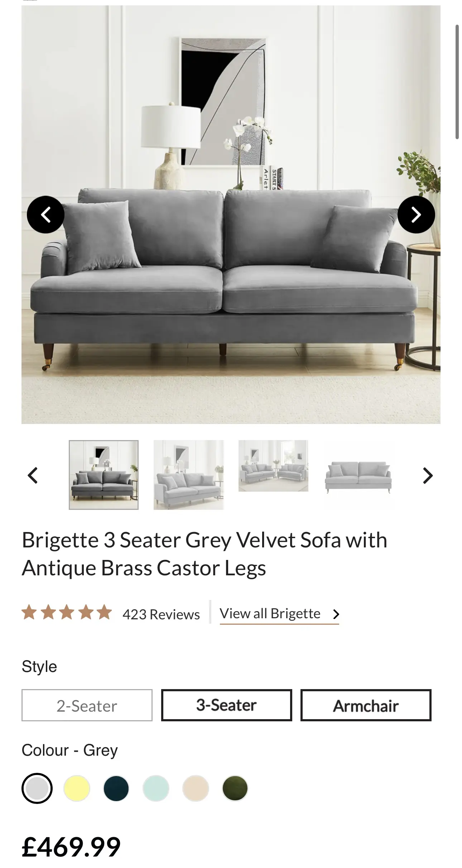This screenshot has height=868, width=462.
Task: Click the arrow beside View all Brigette
Action: point(336,614)
